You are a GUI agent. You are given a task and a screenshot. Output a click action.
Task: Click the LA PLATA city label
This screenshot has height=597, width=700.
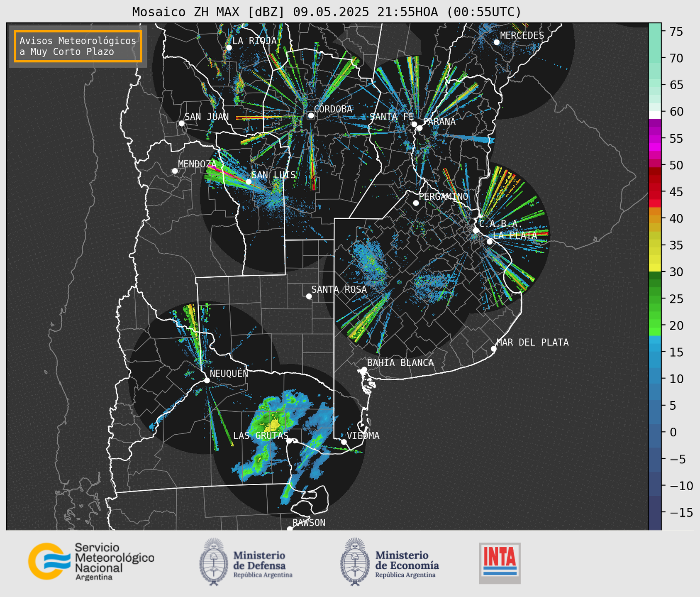[515, 235]
